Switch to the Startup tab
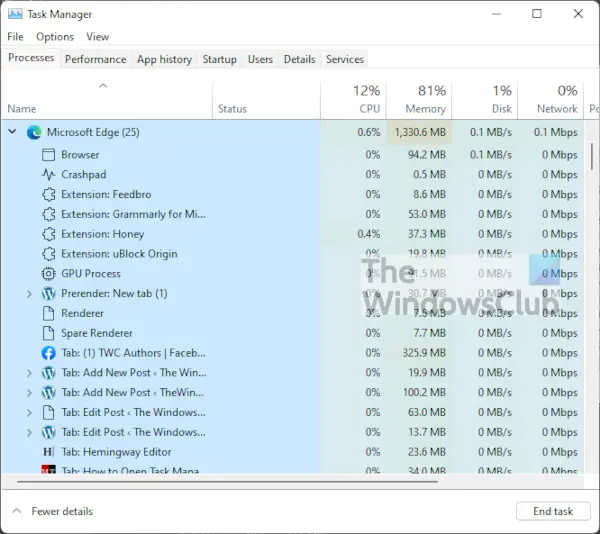 [220, 59]
